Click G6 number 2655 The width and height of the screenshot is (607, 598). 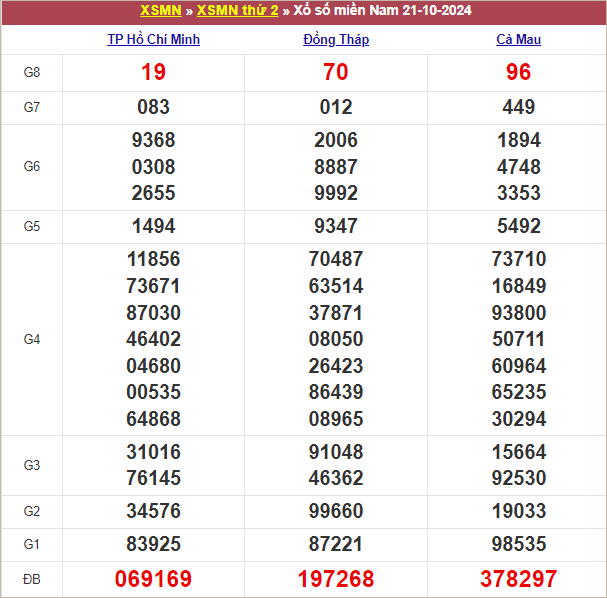click(153, 193)
